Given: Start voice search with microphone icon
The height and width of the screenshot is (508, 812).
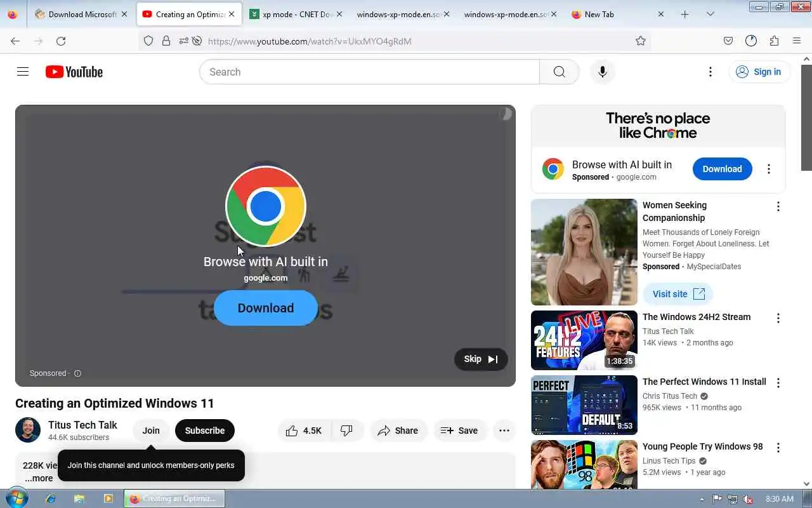Looking at the screenshot, I should pos(603,72).
